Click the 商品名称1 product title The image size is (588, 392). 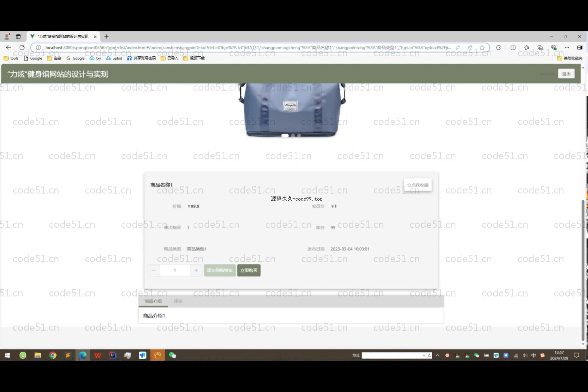tap(161, 185)
